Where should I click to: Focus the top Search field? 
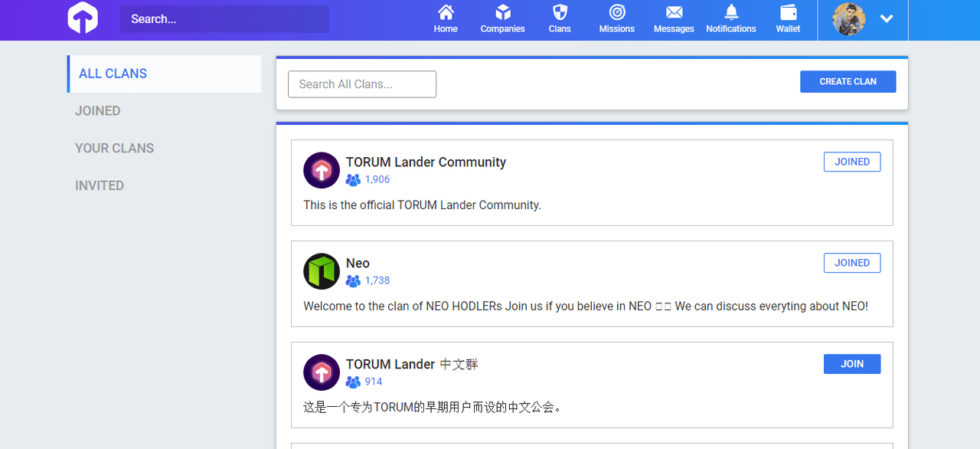(224, 19)
